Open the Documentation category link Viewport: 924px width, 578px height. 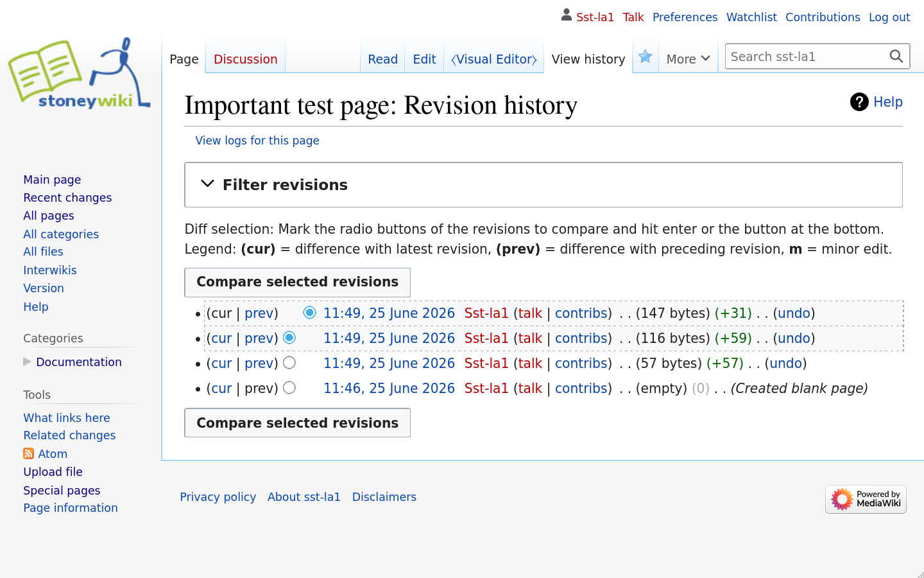[x=79, y=362]
